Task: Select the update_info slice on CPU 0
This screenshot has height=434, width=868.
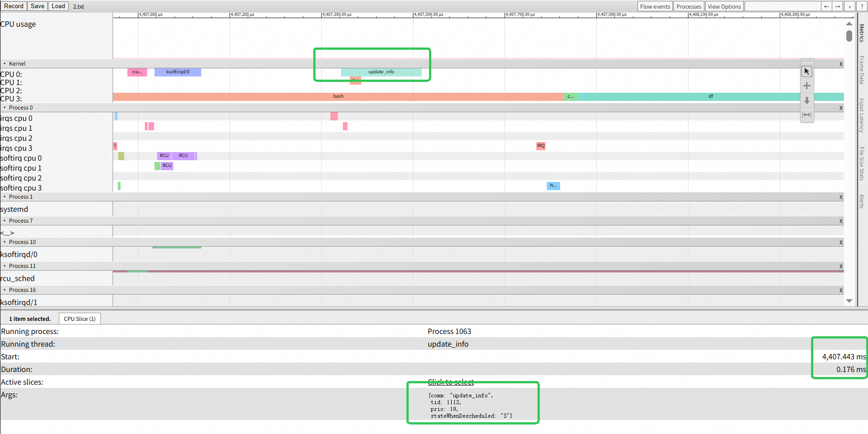Action: 381,72
